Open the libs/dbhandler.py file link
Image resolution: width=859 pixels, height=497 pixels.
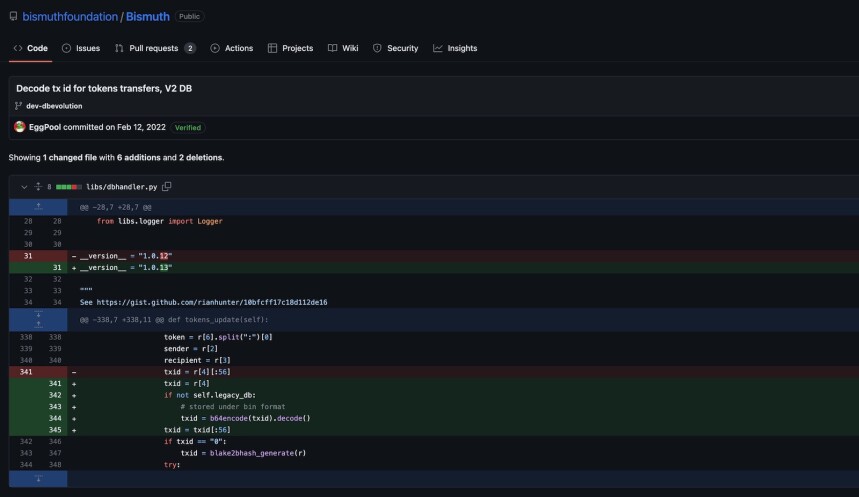(x=122, y=187)
